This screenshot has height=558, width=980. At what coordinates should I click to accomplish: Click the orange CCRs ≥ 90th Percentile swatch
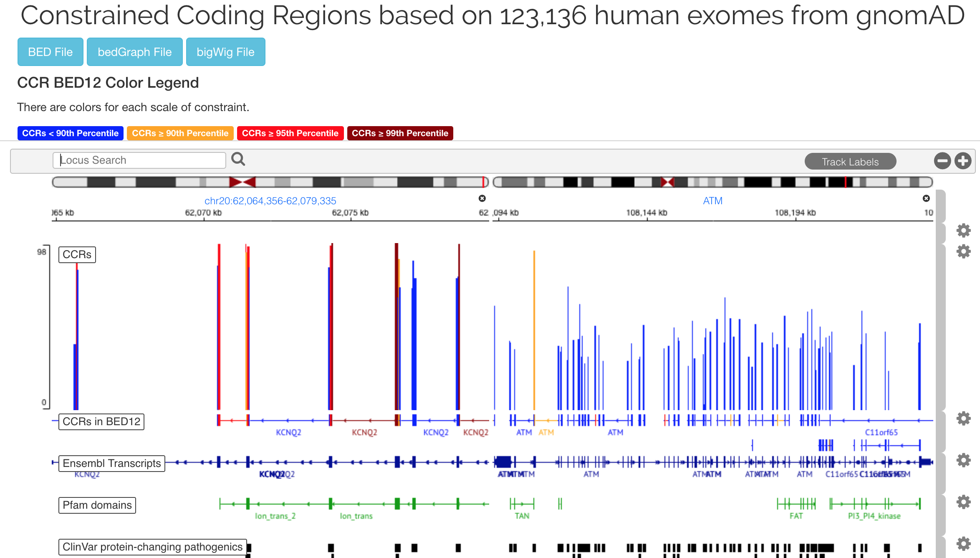coord(180,133)
